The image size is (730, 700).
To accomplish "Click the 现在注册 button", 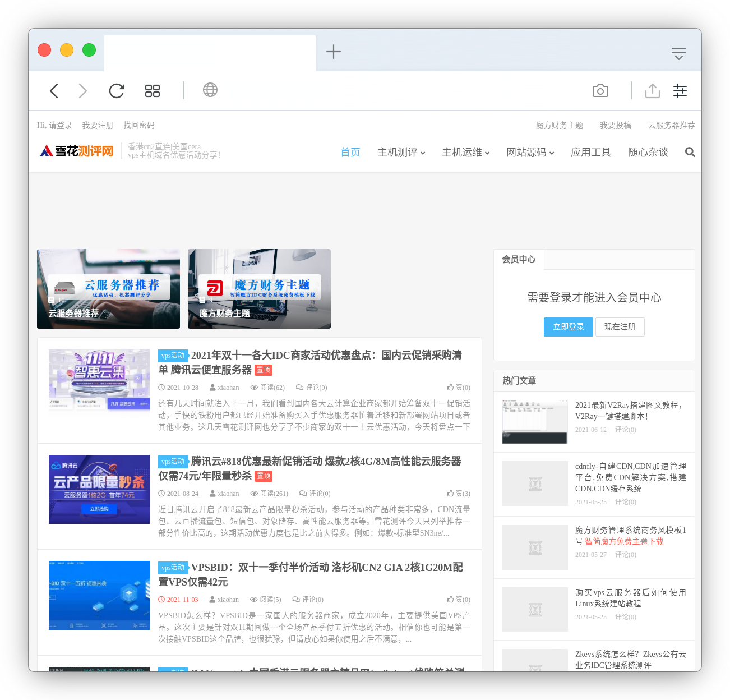I will pyautogui.click(x=620, y=327).
